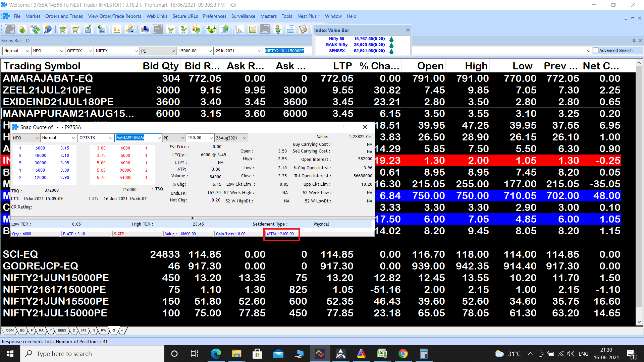Open the 15000.00 strike price dropdown

pos(210,51)
